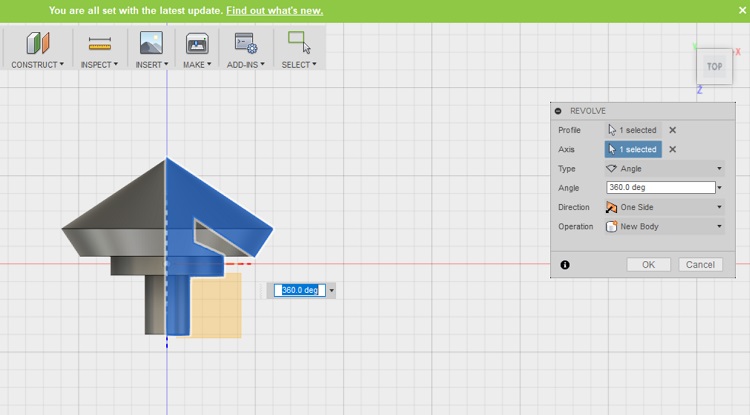The image size is (750, 415).
Task: Open the MAKE dropdown menu
Action: 197,65
